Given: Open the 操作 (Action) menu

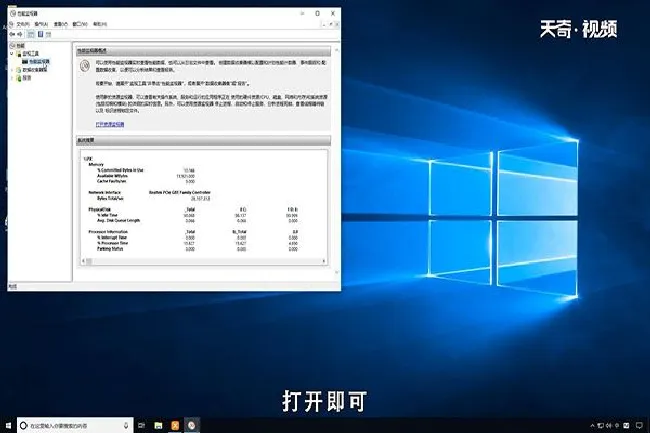Looking at the screenshot, I should 41,24.
